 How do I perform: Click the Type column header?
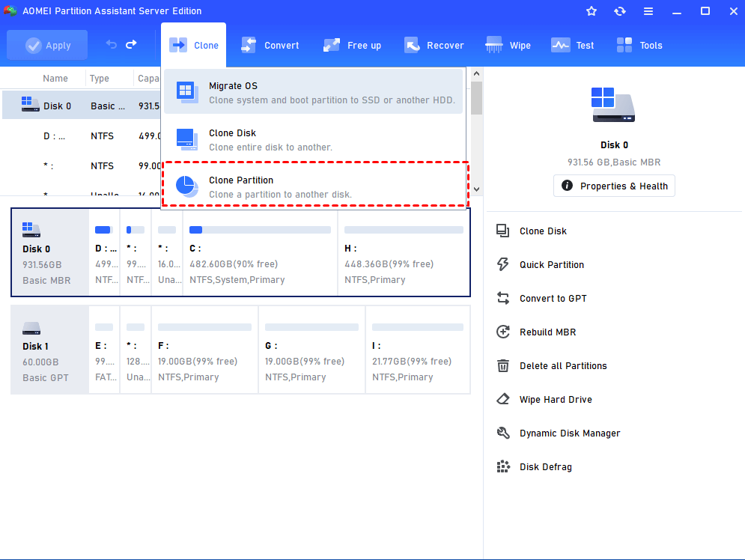[100, 79]
